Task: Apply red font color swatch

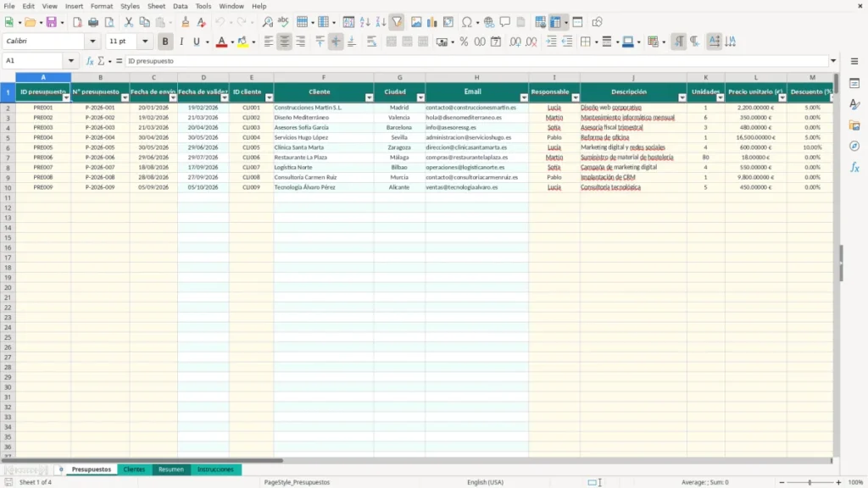Action: point(221,42)
